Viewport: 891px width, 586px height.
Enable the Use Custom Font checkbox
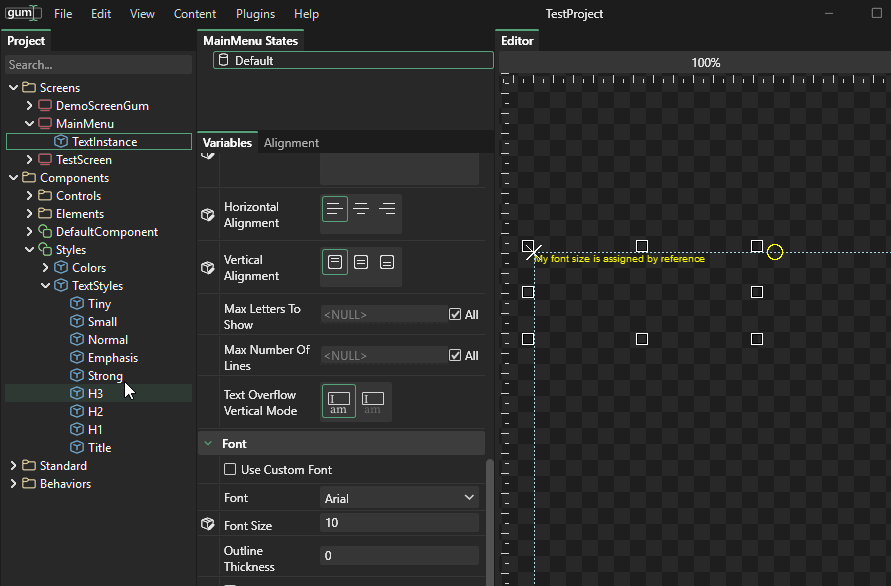click(x=230, y=469)
